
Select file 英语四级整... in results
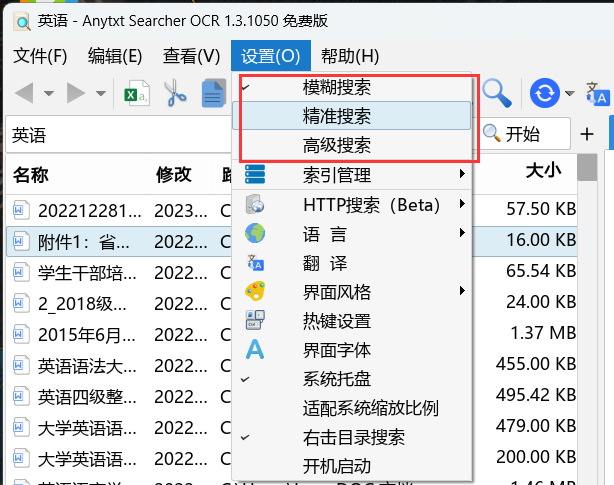[x=87, y=397]
